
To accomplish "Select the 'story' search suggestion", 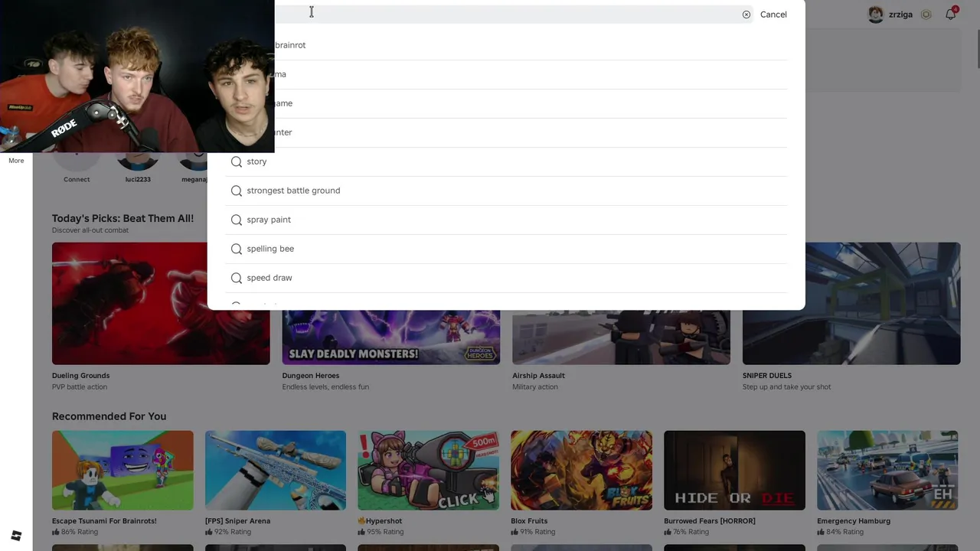I will pos(506,161).
